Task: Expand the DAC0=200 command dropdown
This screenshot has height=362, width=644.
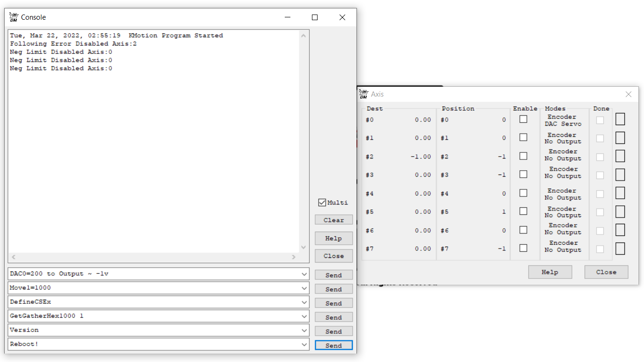Action: [x=304, y=274]
